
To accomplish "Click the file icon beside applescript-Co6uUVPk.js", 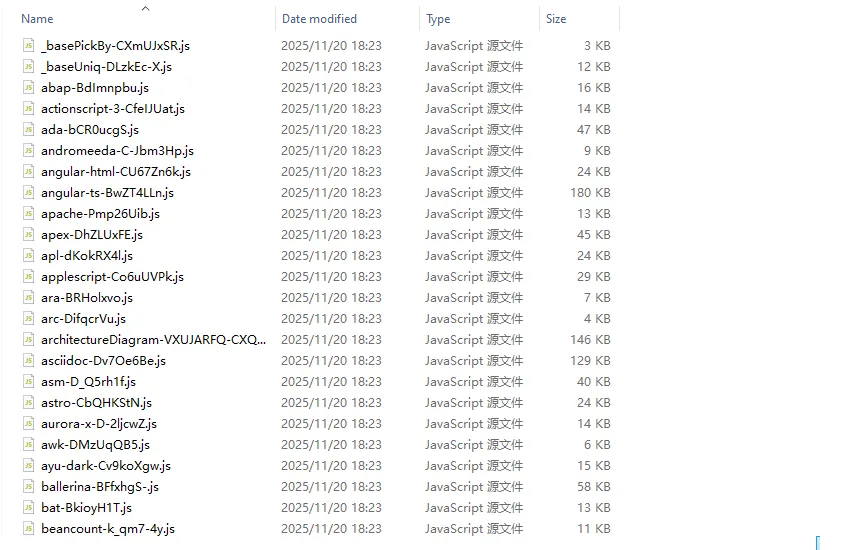I will coord(28,276).
